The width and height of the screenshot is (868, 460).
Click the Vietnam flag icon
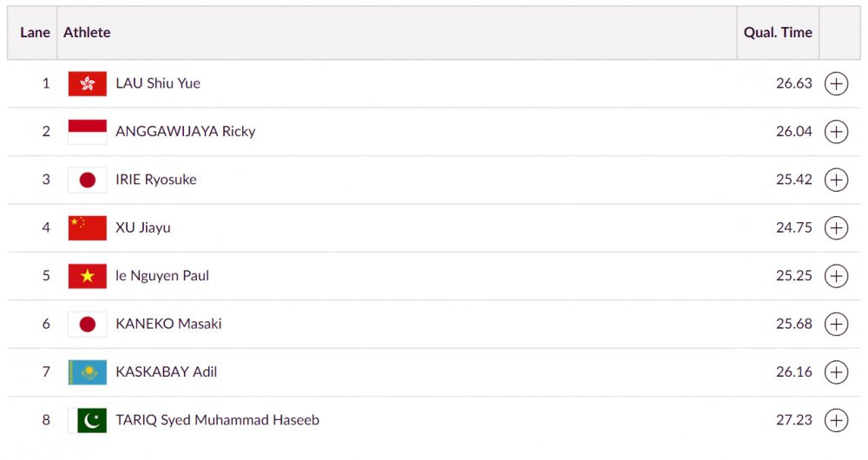pyautogui.click(x=88, y=276)
